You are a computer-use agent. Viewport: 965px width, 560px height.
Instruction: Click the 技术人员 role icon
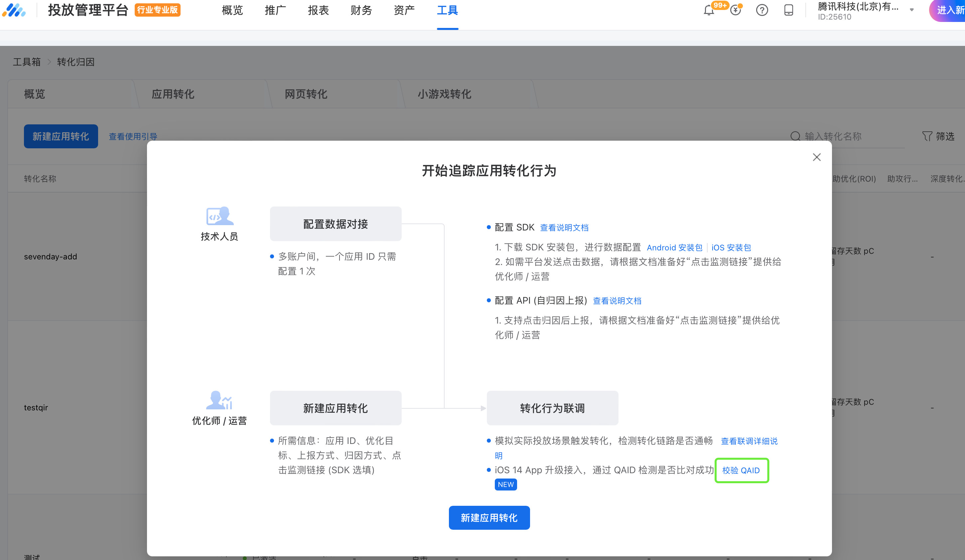pyautogui.click(x=219, y=216)
